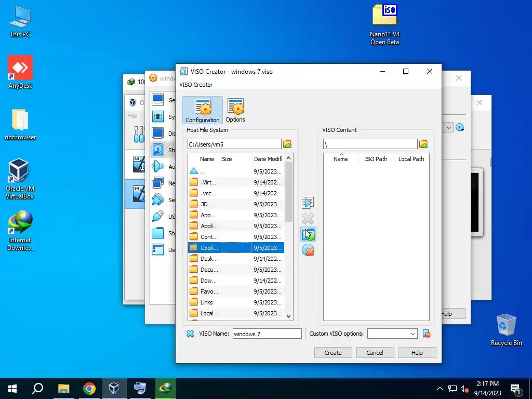Click the green globe taskbar icon

(x=166, y=389)
